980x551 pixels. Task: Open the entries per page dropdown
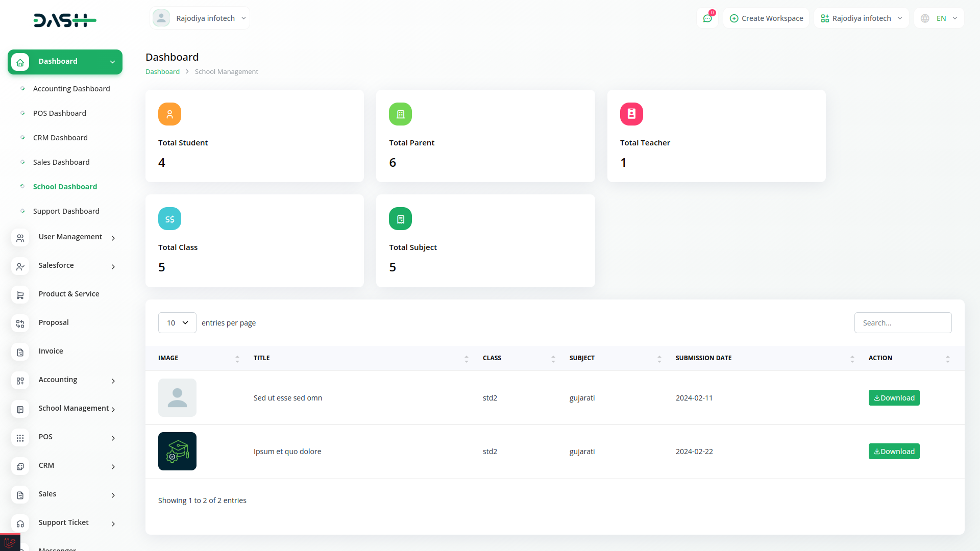point(177,323)
